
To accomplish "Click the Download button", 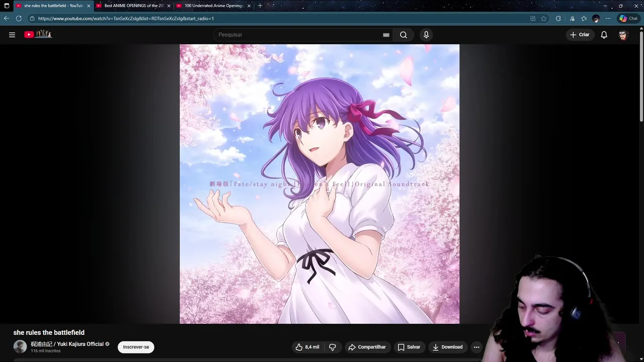I will [x=447, y=347].
